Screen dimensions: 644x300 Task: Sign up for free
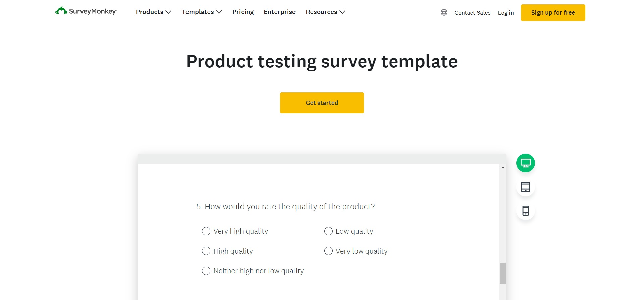pos(553,12)
